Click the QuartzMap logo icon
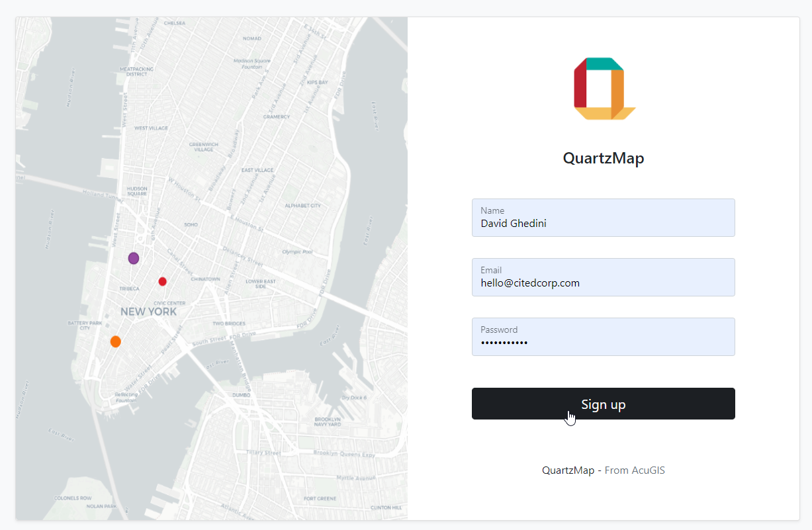Screen dimensions: 812x530 tap(604, 89)
